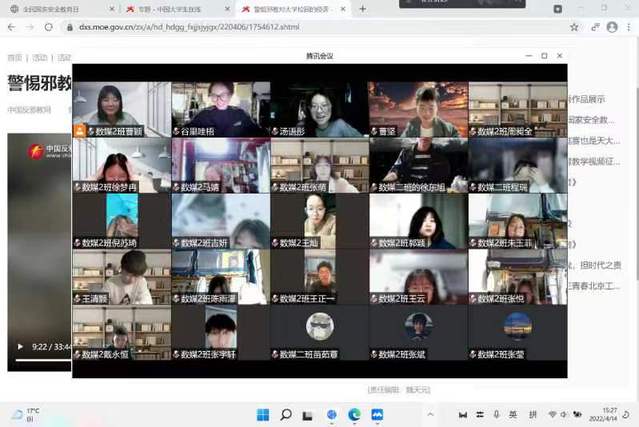Bookmark this page with the star icon
639x427 pixels.
pos(574,27)
